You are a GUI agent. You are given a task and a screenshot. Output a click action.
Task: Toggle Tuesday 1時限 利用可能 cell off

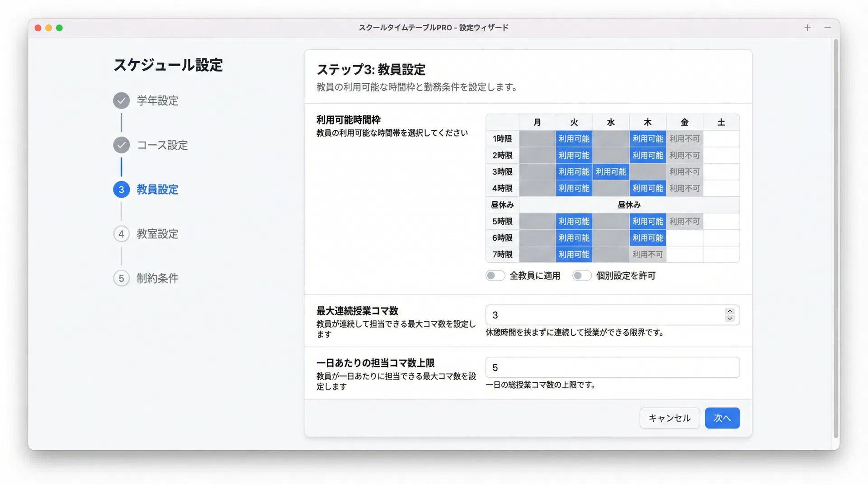(x=574, y=138)
